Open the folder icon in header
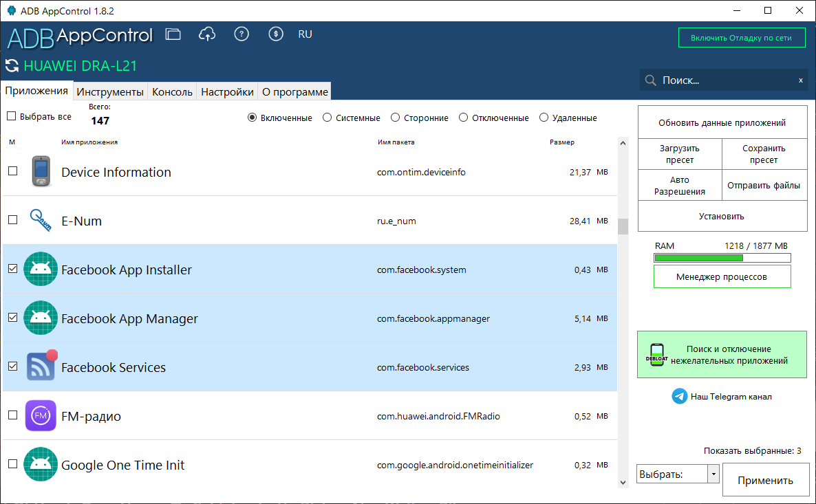Viewport: 816px width, 504px height. [173, 34]
